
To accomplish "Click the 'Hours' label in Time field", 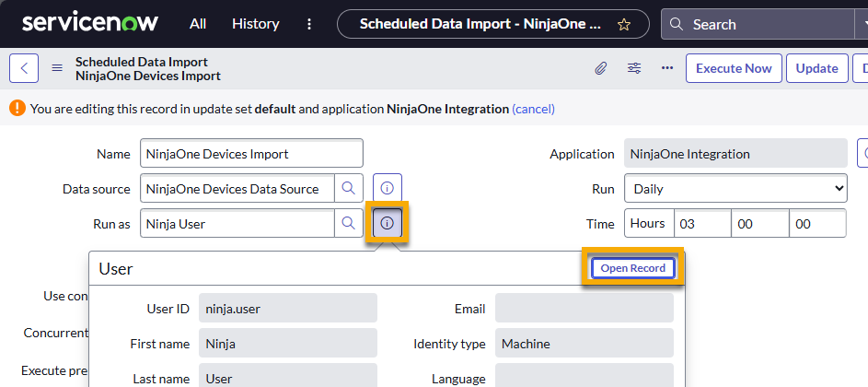I will point(648,223).
